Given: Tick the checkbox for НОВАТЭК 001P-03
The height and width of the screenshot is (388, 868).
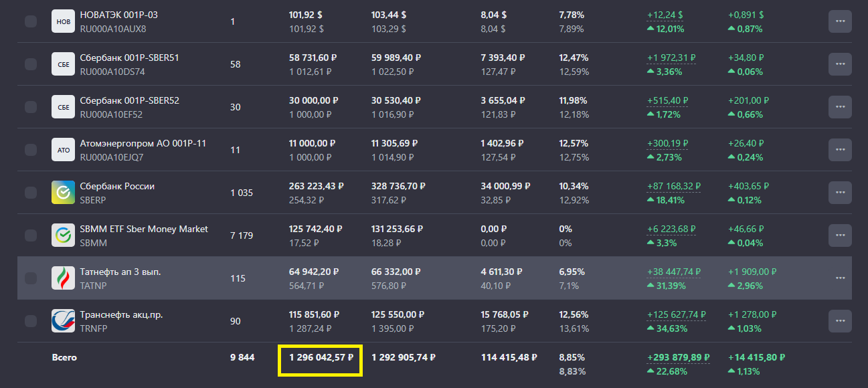Looking at the screenshot, I should tap(31, 21).
